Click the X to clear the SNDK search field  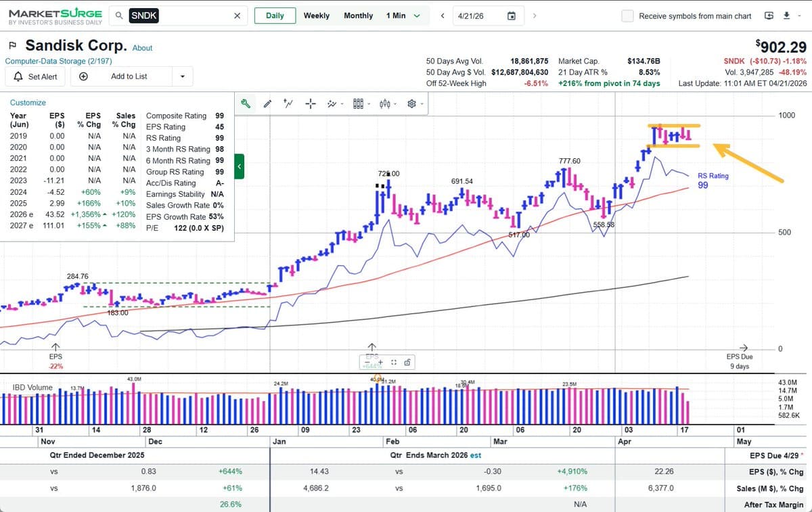point(237,16)
